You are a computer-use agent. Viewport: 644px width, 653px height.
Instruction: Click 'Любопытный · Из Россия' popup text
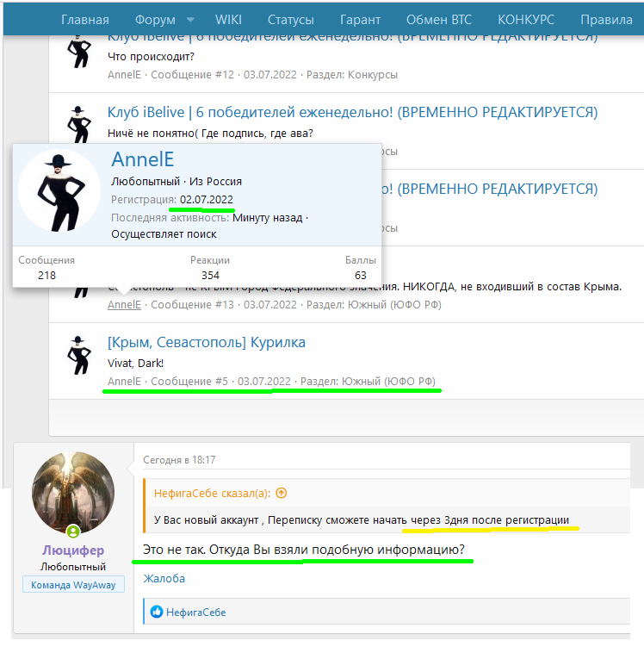point(176,182)
